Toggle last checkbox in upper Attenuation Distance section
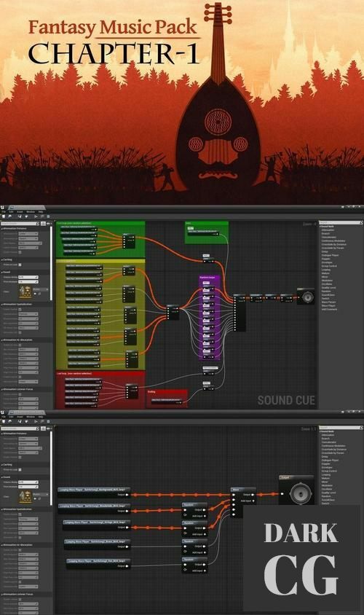The image size is (364, 615). click(20, 252)
